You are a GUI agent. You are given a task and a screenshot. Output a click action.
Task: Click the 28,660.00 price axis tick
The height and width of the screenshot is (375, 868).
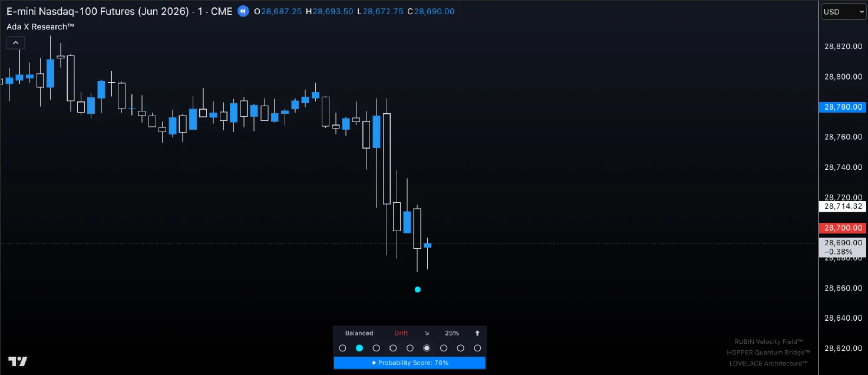(x=843, y=288)
